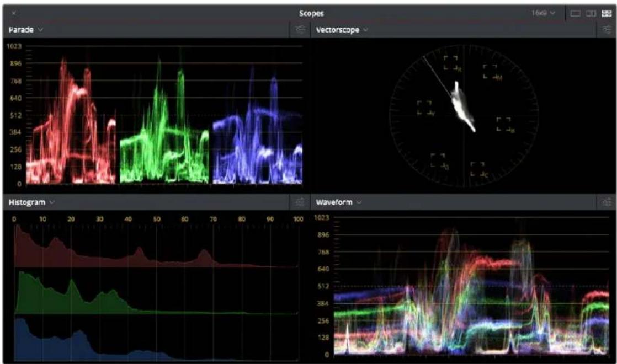Select the four-scope quad layout icon
This screenshot has width=617, height=364.
coord(607,13)
